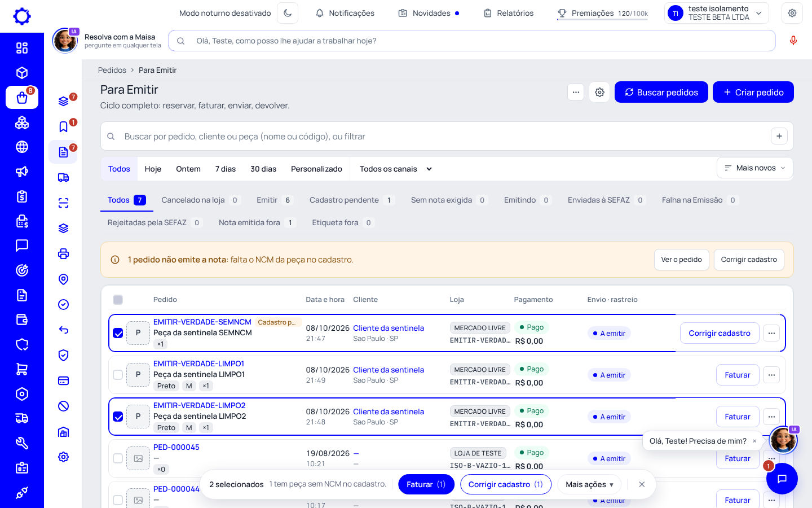Screen dimensions: 812x508
Task: Open the teste isolamento account dropdown
Action: tap(717, 13)
